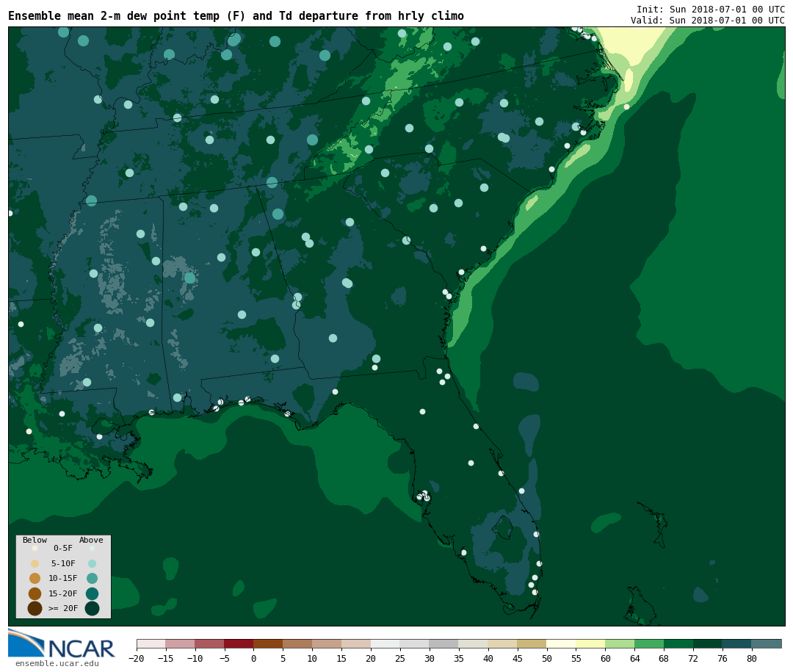Select the Above 5-10F light teal legend circle
The height and width of the screenshot is (672, 793).
pyautogui.click(x=92, y=563)
